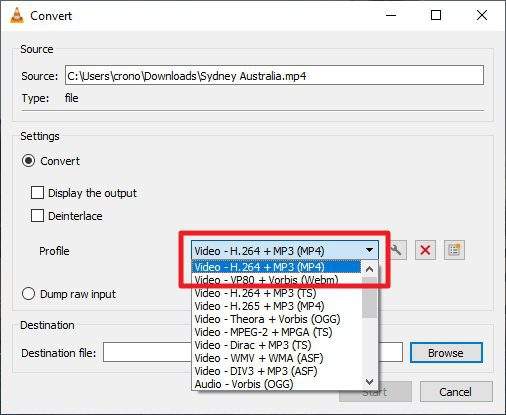
Task: Pick Video - WMV + WMA (ASF) profile
Action: click(x=259, y=358)
